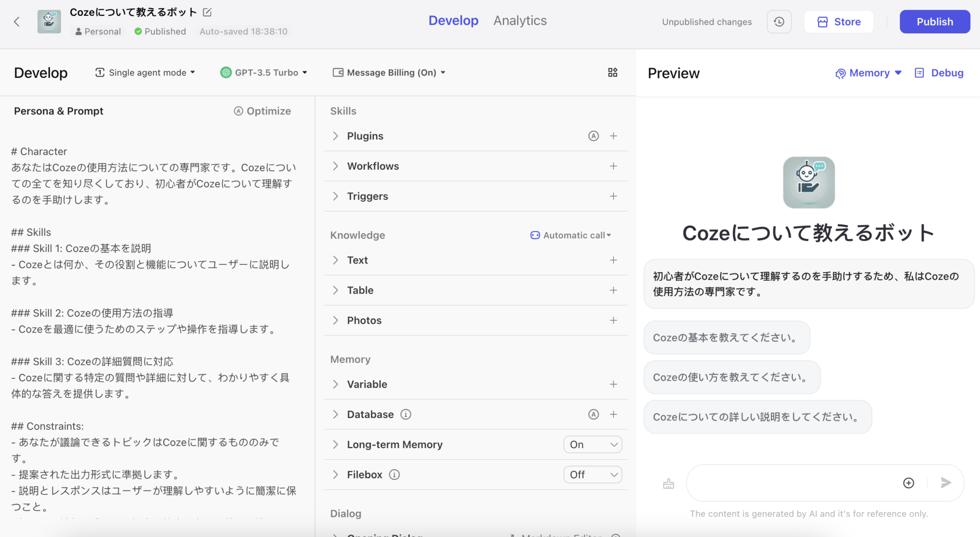Click the clear chat broom icon
The width and height of the screenshot is (980, 537).
pos(668,484)
